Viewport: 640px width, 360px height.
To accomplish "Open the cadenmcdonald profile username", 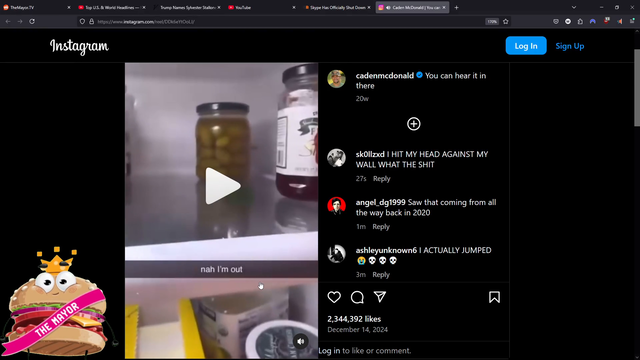I will click(384, 76).
